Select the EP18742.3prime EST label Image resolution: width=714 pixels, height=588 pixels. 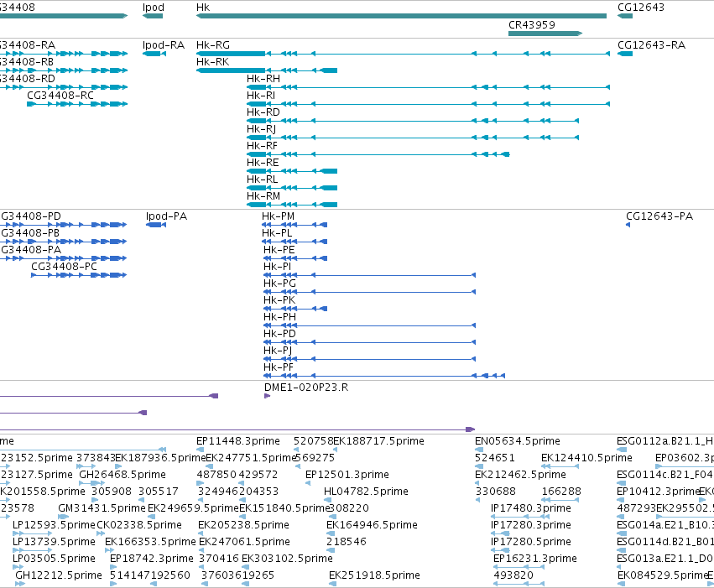coord(152,559)
